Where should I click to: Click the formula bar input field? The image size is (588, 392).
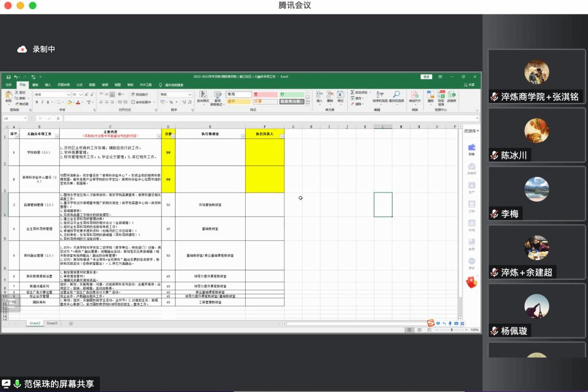258,118
